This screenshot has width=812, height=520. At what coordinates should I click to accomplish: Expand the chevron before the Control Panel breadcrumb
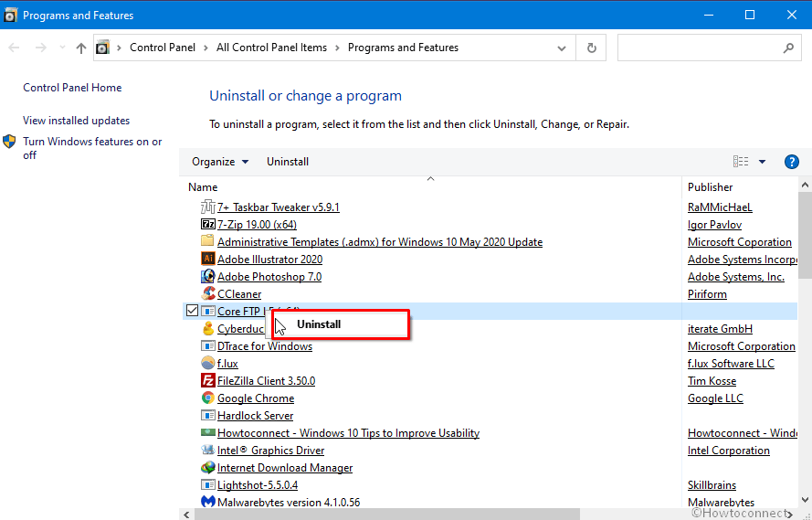coord(119,48)
